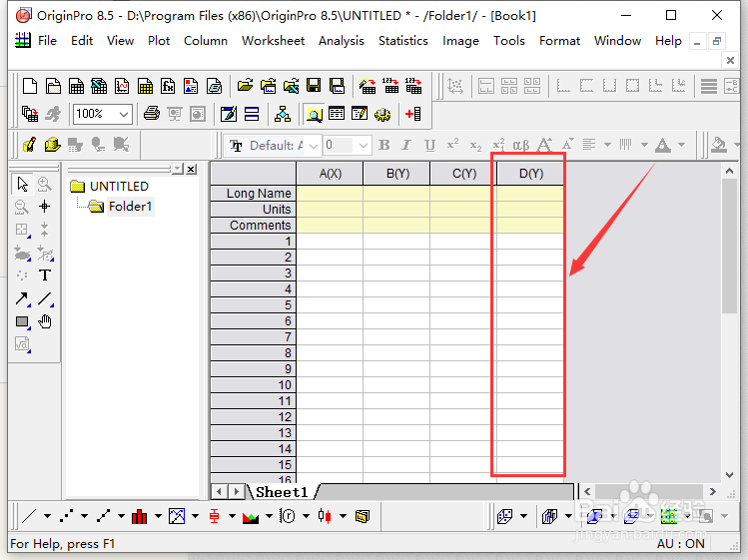
Task: Toggle Subscript formatting
Action: point(475,145)
